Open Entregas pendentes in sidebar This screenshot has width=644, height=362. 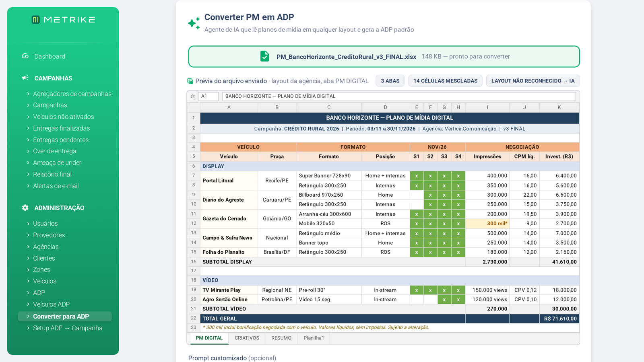tap(61, 140)
